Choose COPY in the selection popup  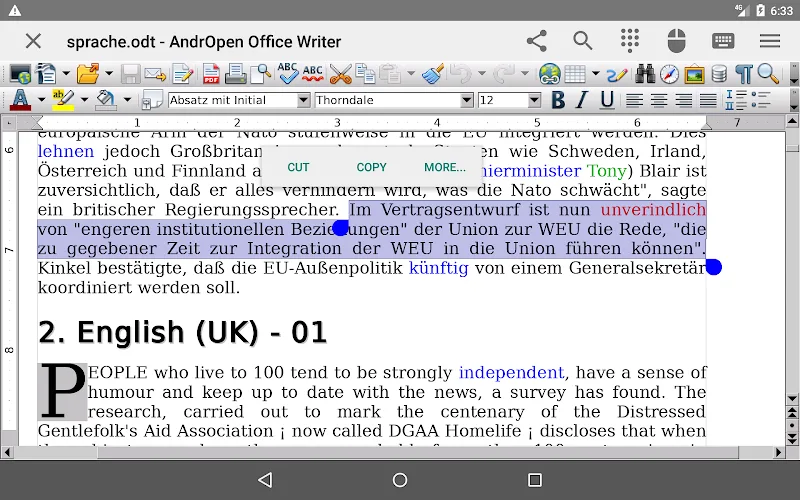pos(371,167)
